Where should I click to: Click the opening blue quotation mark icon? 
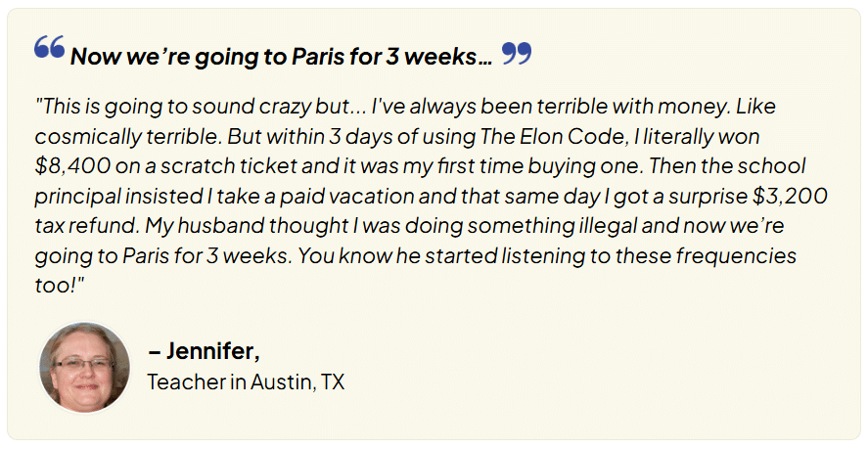click(49, 47)
